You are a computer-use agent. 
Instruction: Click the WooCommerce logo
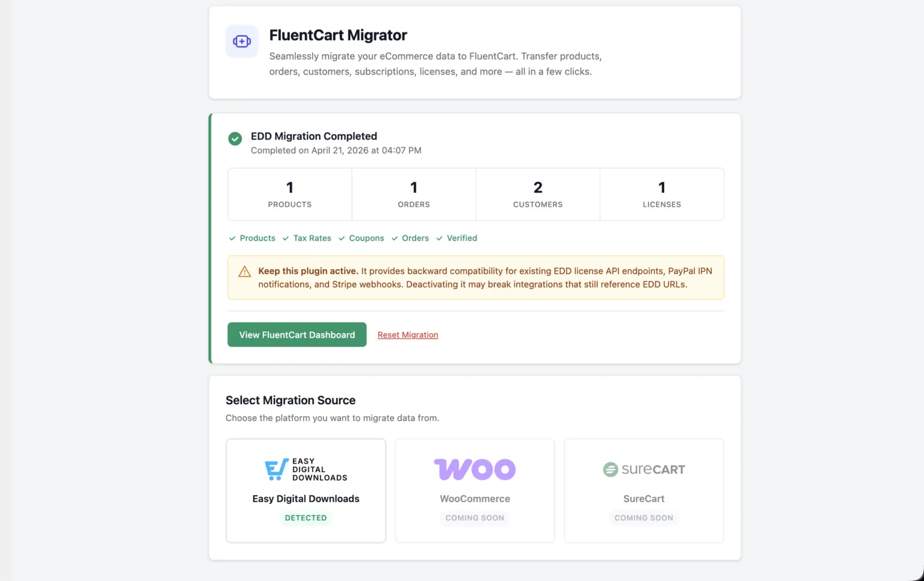pos(475,470)
